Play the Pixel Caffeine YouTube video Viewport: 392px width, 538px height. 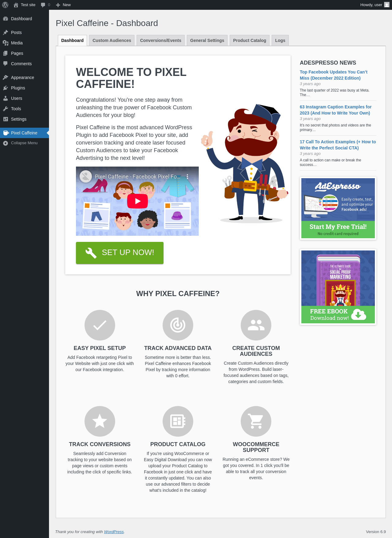[138, 201]
